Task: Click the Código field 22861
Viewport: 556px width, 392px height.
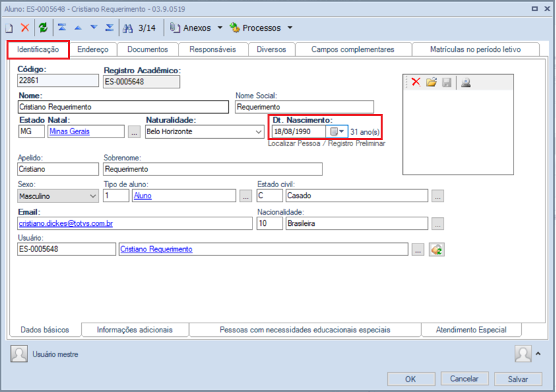Action: tap(58, 80)
